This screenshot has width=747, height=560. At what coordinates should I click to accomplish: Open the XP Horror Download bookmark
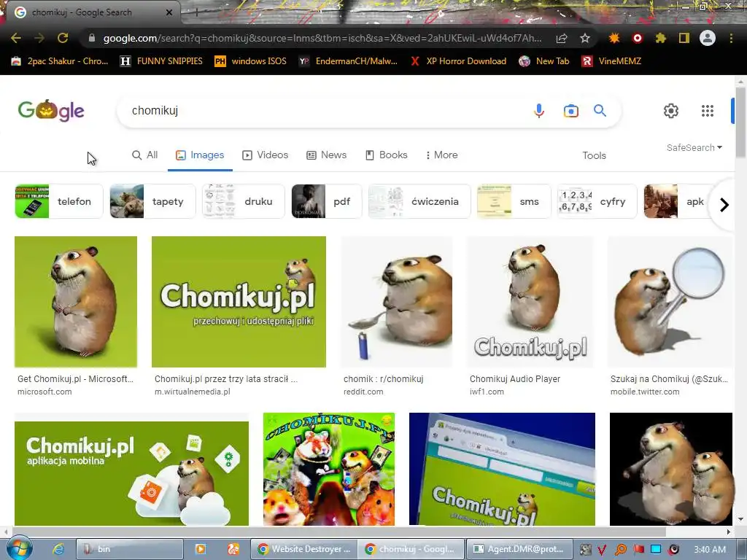(x=458, y=61)
